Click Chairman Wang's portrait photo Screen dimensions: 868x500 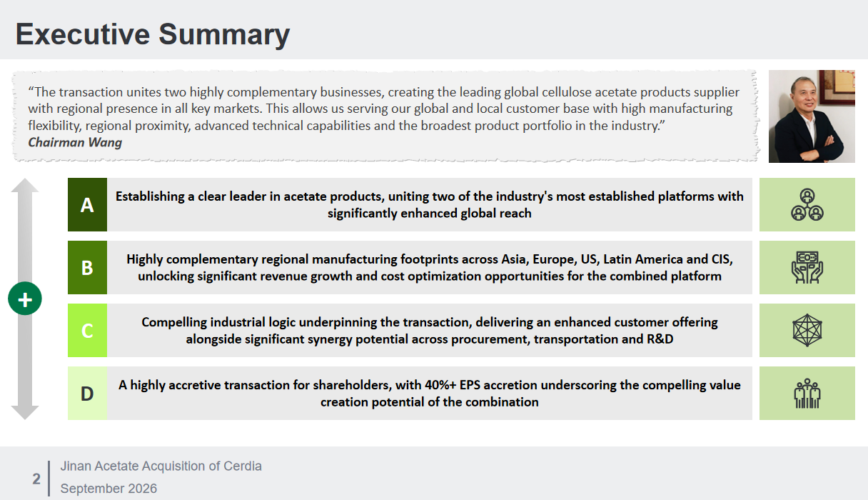tap(812, 116)
